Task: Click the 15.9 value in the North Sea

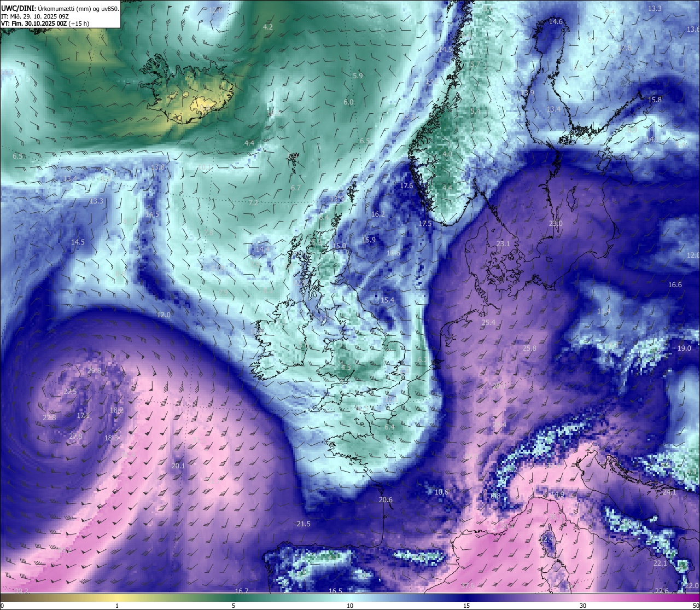Action: [369, 240]
